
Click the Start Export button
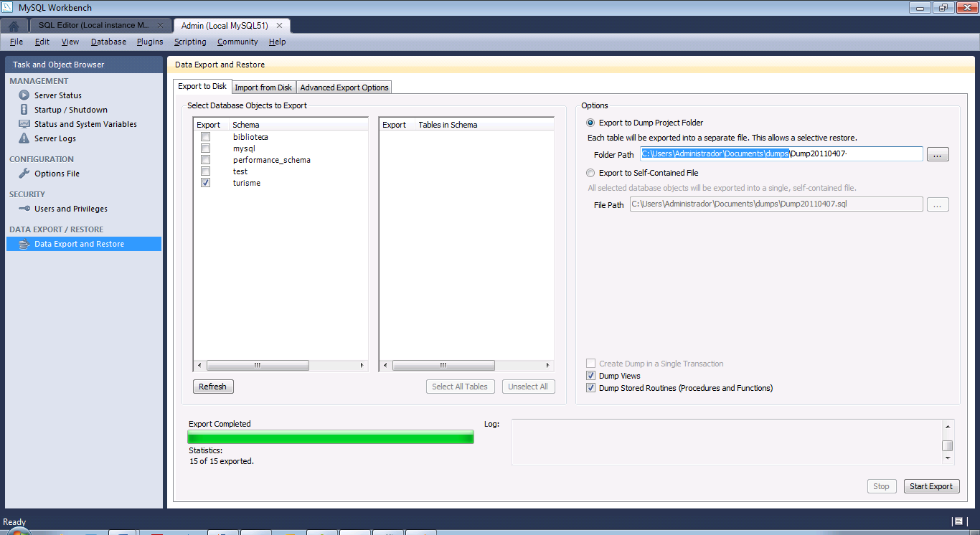pos(930,486)
